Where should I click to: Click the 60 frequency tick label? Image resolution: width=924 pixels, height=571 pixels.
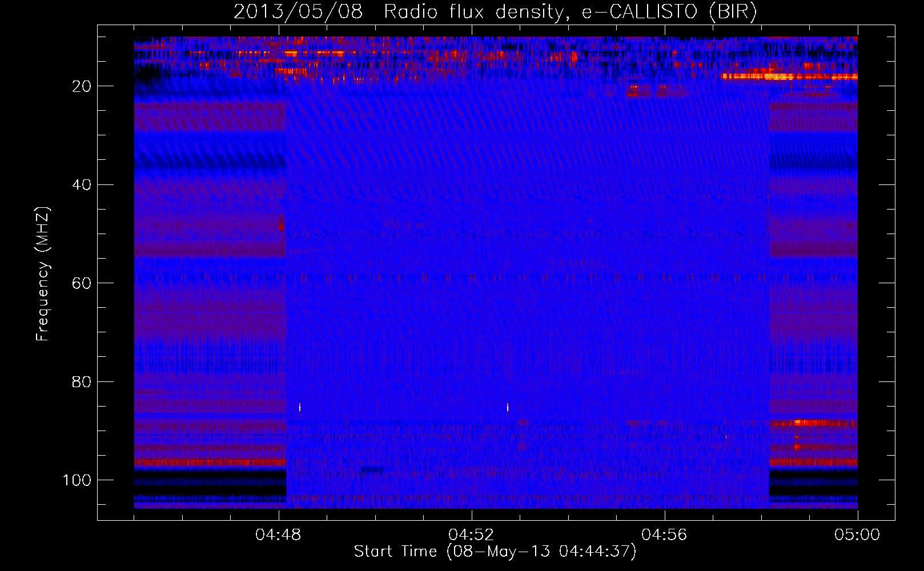tap(82, 283)
